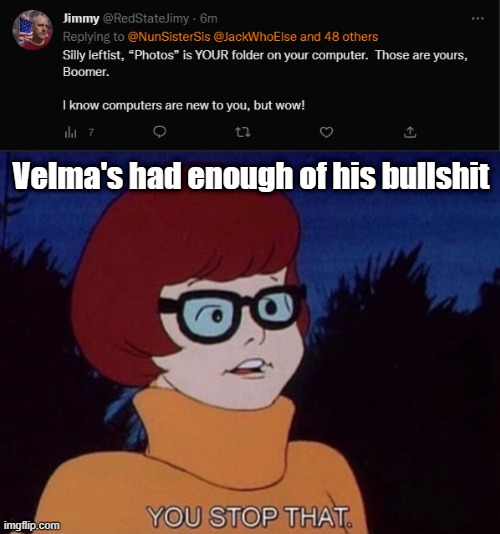This screenshot has height=534, width=500.
Task: Expand the "and 48 others" reply list
Action: pyautogui.click(x=339, y=36)
